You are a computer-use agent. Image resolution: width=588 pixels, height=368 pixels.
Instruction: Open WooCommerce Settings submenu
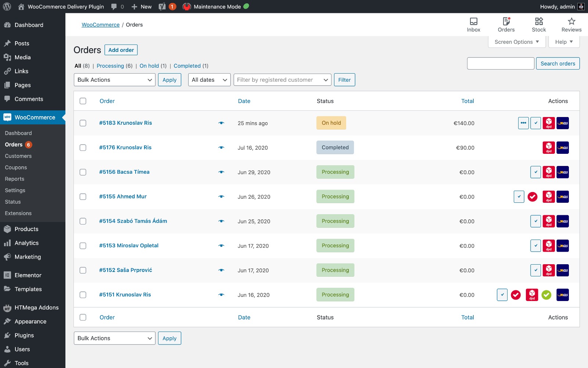pyautogui.click(x=15, y=190)
